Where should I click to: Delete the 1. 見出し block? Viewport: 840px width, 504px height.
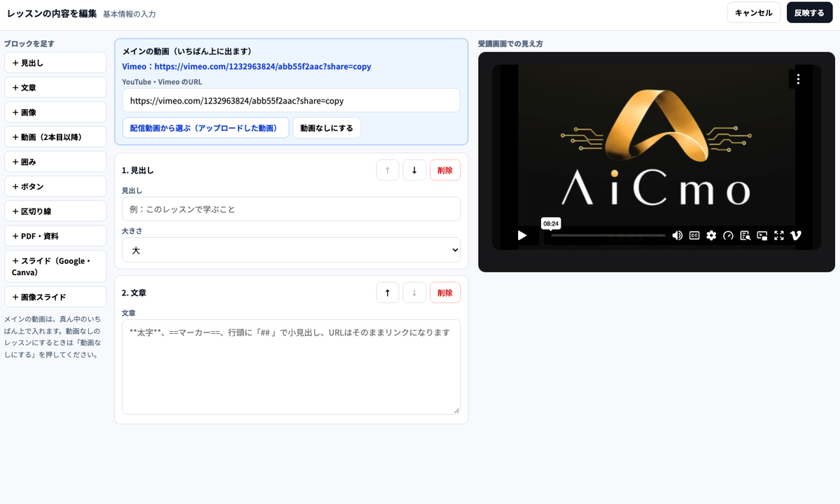click(x=445, y=170)
